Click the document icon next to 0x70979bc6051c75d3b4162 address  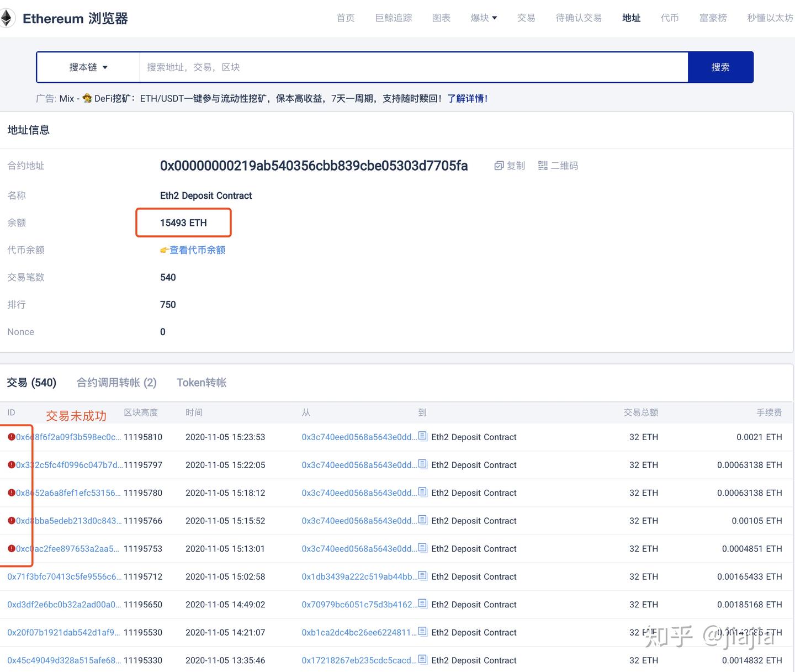click(x=422, y=603)
